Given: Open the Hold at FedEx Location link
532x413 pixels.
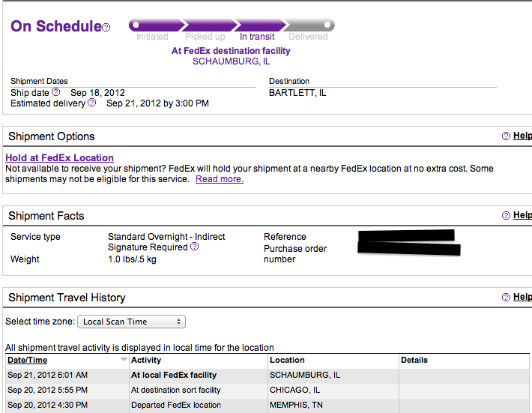Looking at the screenshot, I should [x=59, y=158].
